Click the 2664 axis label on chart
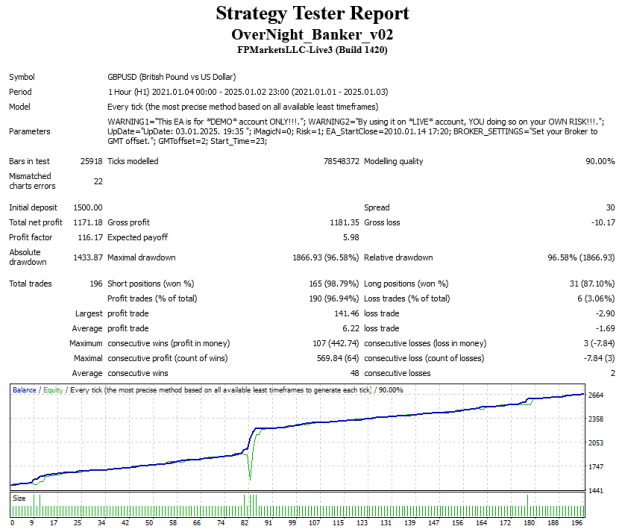The width and height of the screenshot is (625, 532). pyautogui.click(x=596, y=395)
